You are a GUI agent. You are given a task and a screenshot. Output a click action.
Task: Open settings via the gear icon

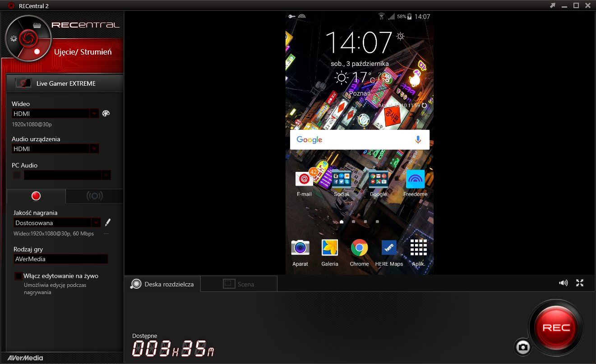(14, 38)
